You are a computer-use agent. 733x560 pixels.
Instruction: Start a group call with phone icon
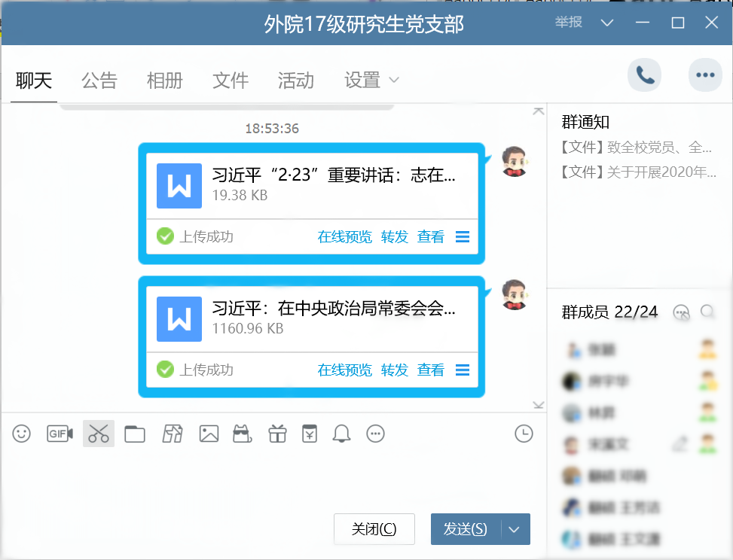[645, 75]
